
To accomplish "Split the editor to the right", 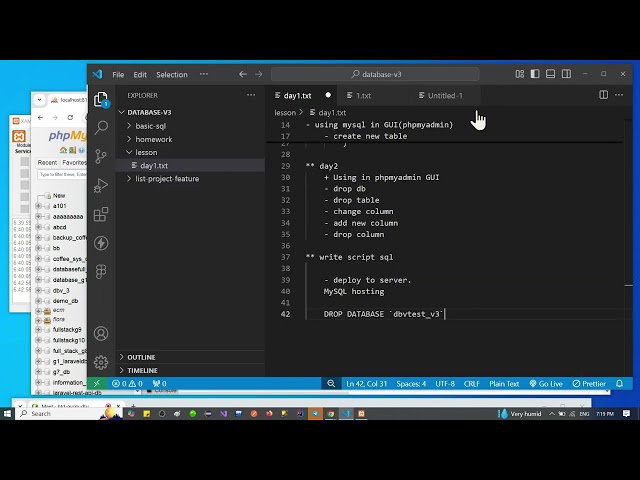I will 603,95.
